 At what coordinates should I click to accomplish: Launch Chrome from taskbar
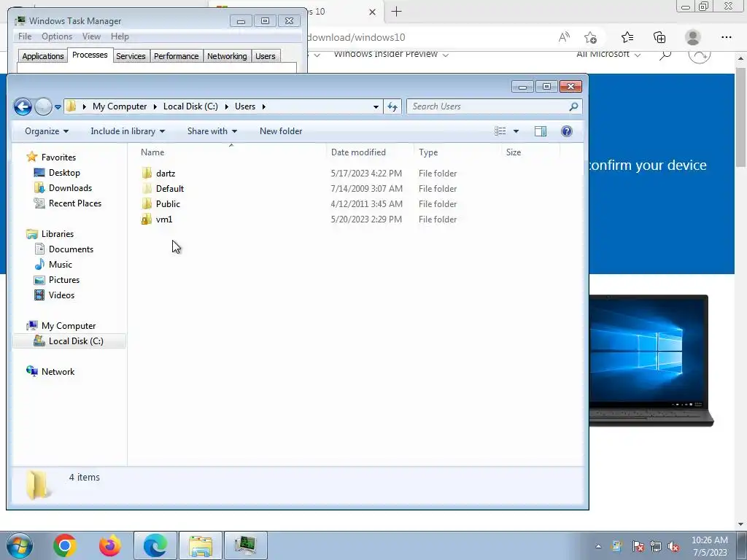coord(65,545)
